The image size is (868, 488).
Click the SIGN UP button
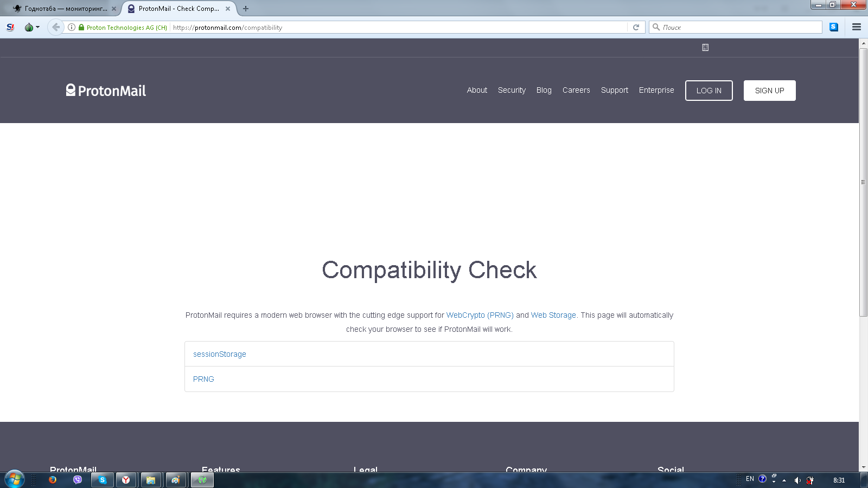(769, 91)
